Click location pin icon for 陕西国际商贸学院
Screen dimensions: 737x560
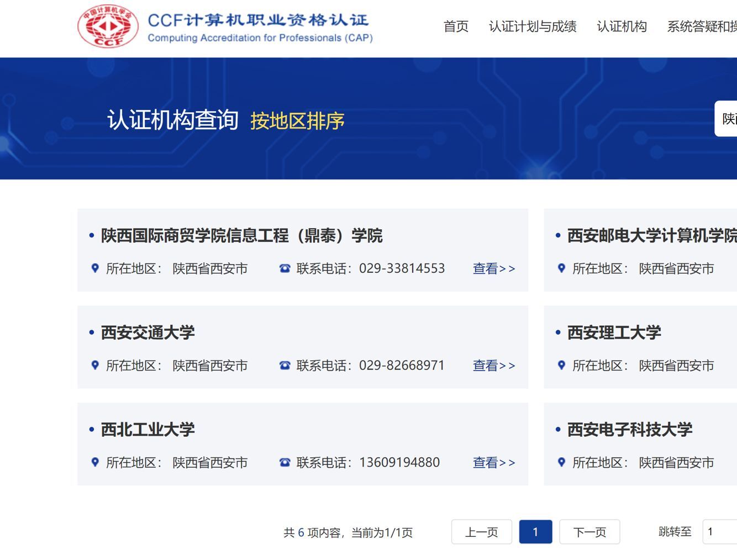click(95, 268)
